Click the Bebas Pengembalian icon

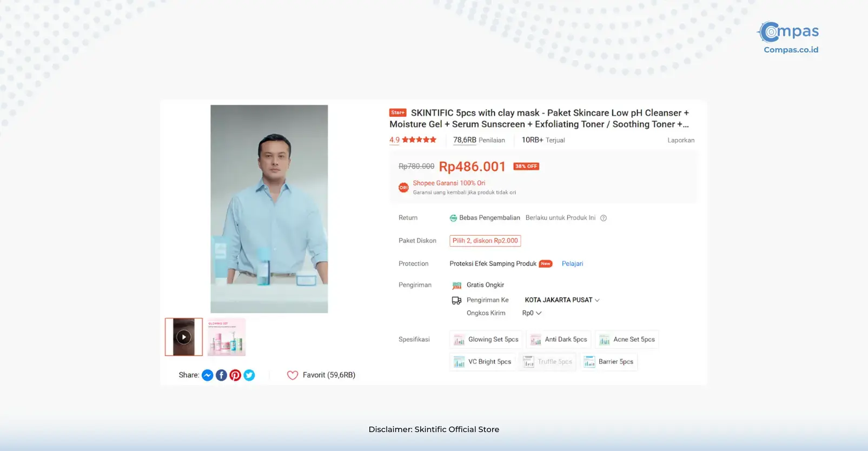point(453,218)
